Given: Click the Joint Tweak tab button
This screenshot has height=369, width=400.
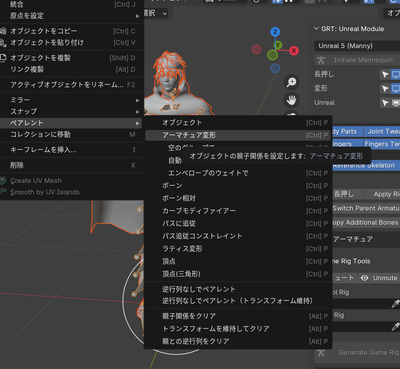Looking at the screenshot, I should [382, 131].
